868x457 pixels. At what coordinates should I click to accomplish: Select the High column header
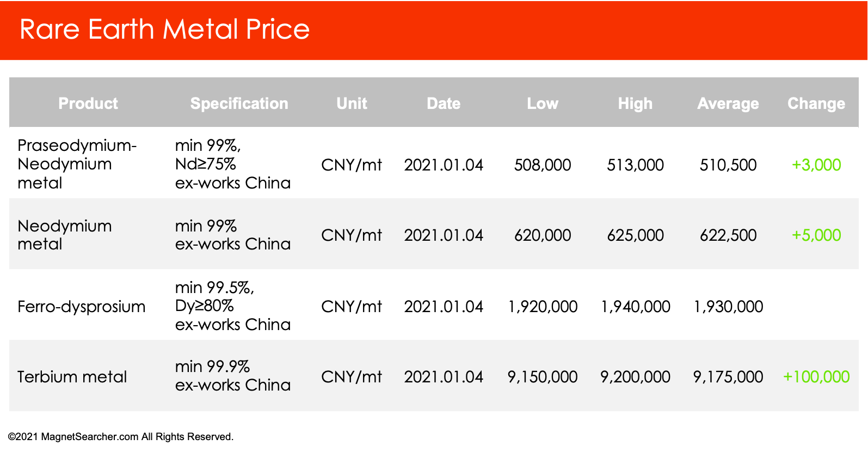coord(635,103)
